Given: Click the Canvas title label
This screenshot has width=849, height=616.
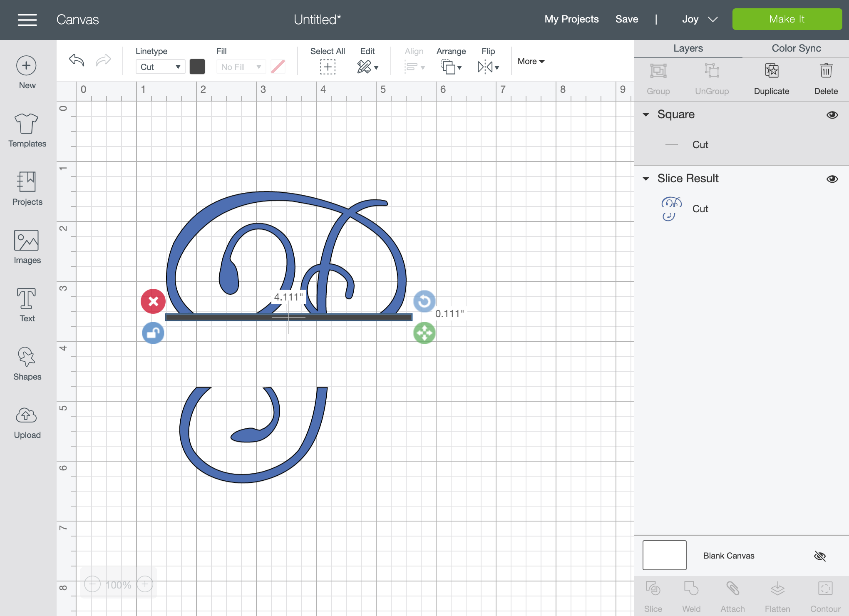Looking at the screenshot, I should (77, 20).
